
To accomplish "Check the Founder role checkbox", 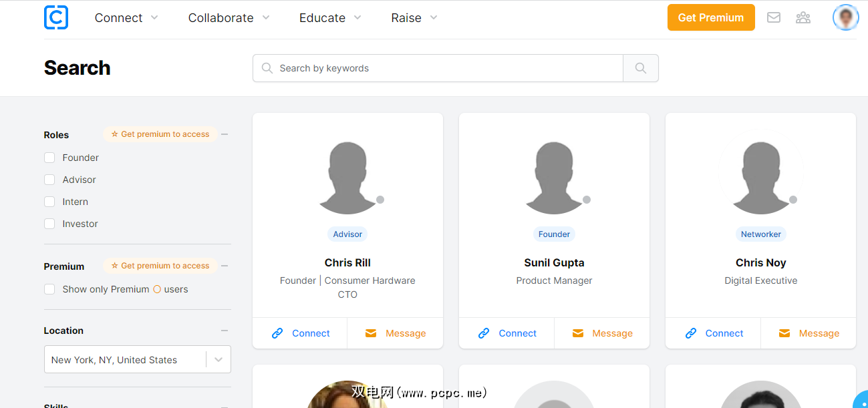I will [x=49, y=158].
